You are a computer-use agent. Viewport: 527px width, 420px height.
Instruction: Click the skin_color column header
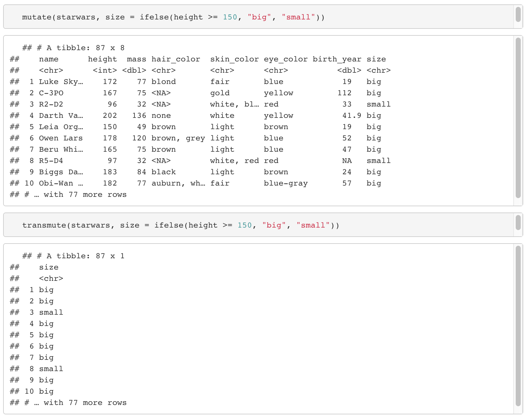234,59
